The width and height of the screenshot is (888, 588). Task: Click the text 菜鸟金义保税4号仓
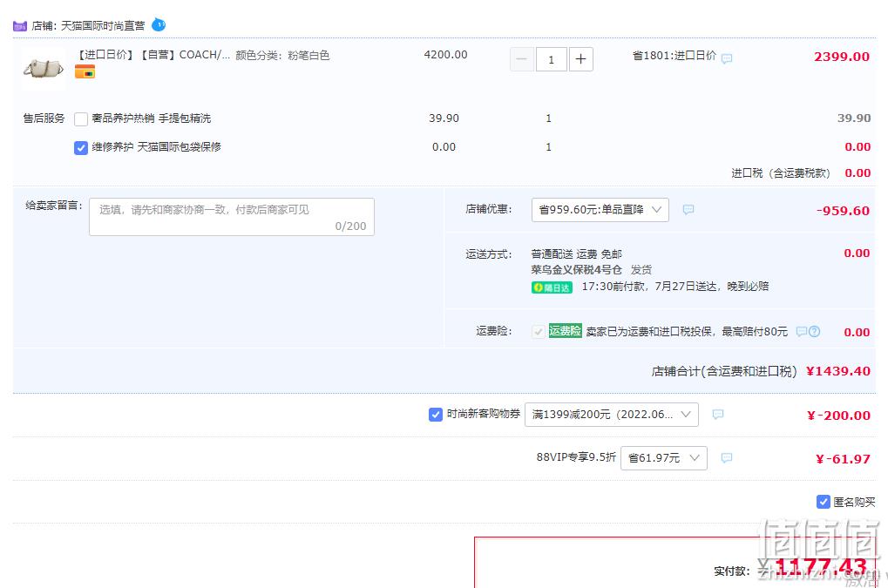pyautogui.click(x=577, y=270)
